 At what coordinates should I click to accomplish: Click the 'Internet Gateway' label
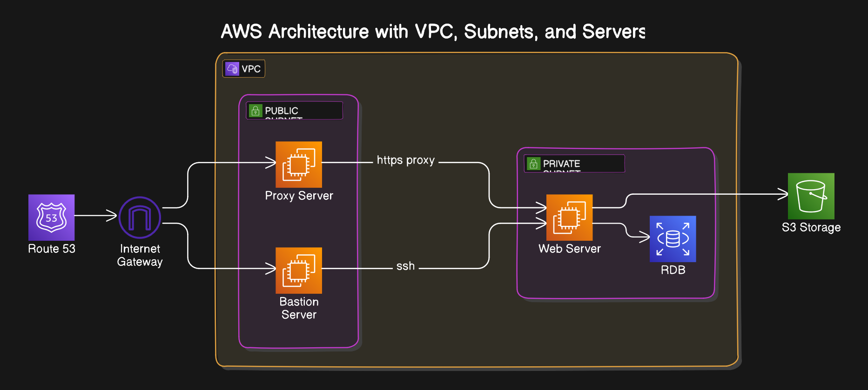[x=140, y=255]
